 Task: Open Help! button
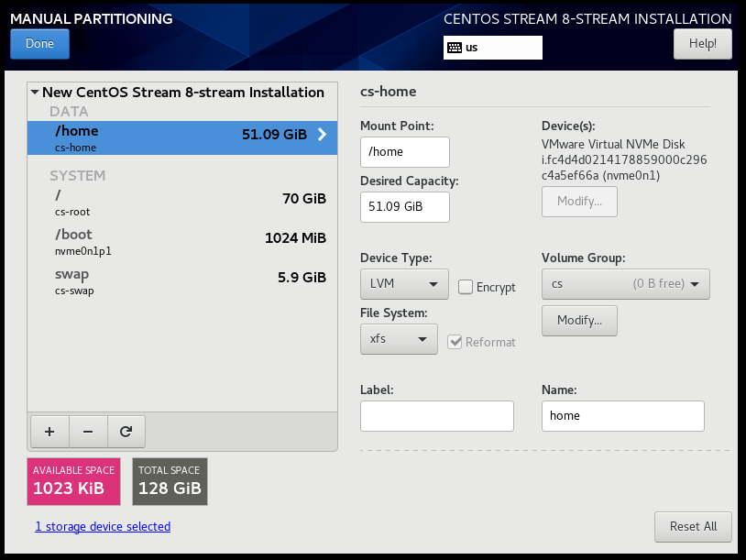tap(703, 44)
